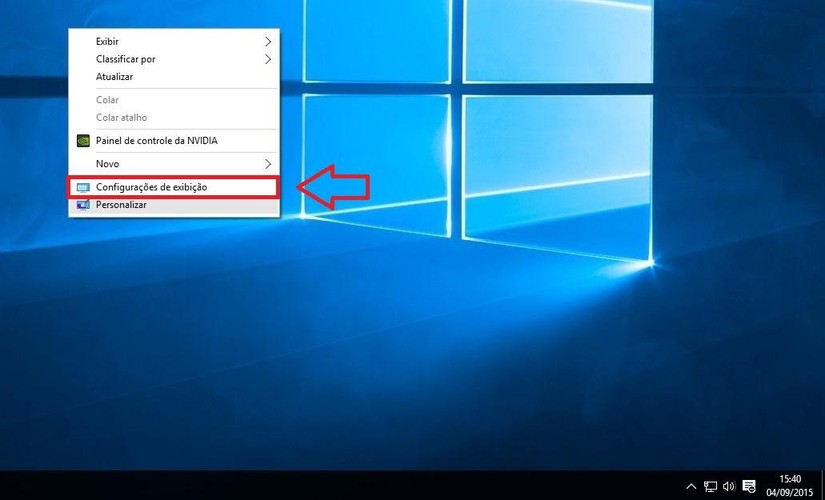This screenshot has height=500, width=825.
Task: Click the Personalizar icon
Action: click(83, 205)
